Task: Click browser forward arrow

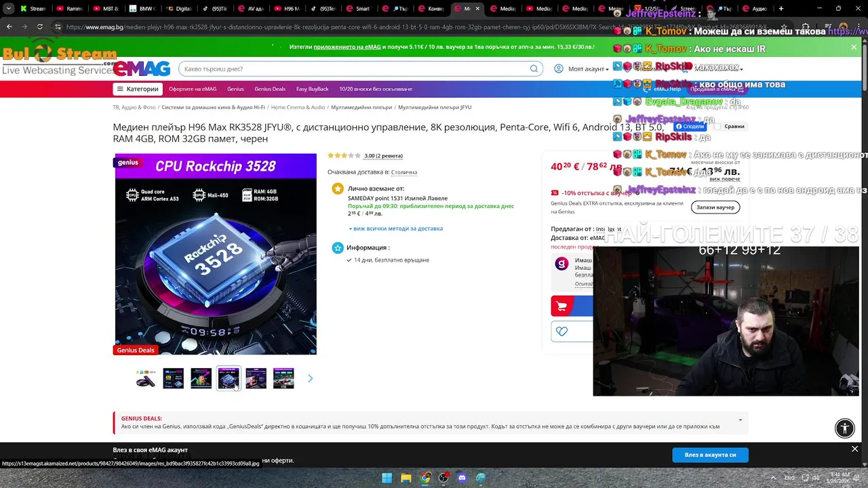Action: 24,26
